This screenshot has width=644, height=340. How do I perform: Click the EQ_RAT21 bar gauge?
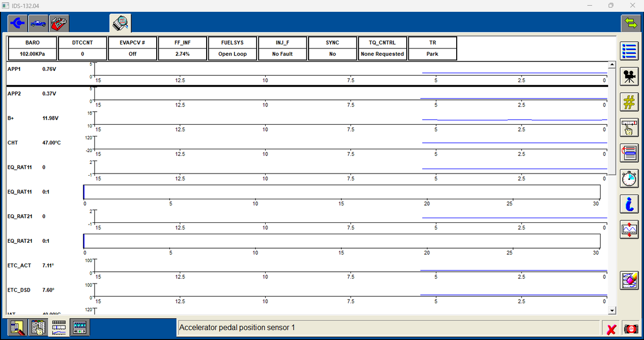[342, 241]
